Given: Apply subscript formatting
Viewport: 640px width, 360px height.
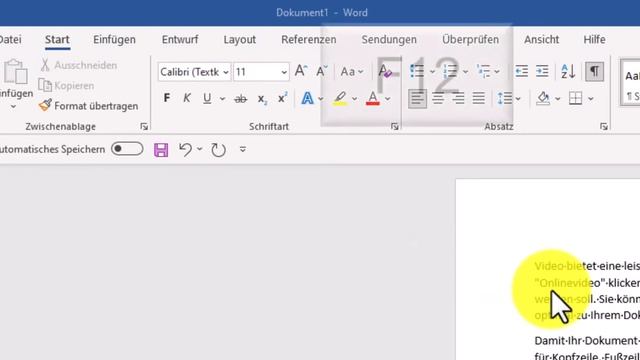Looking at the screenshot, I should tap(262, 99).
